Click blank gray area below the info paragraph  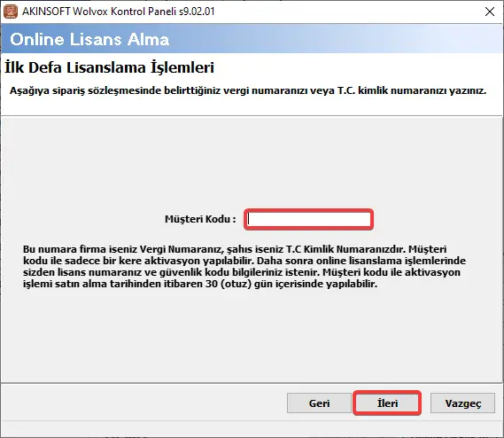coord(252,334)
